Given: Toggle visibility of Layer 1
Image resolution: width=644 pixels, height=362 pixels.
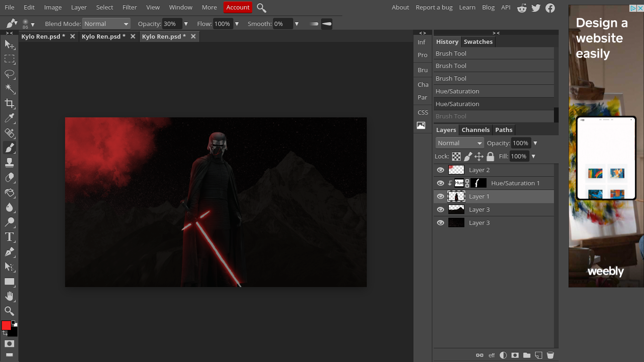Looking at the screenshot, I should click(441, 196).
